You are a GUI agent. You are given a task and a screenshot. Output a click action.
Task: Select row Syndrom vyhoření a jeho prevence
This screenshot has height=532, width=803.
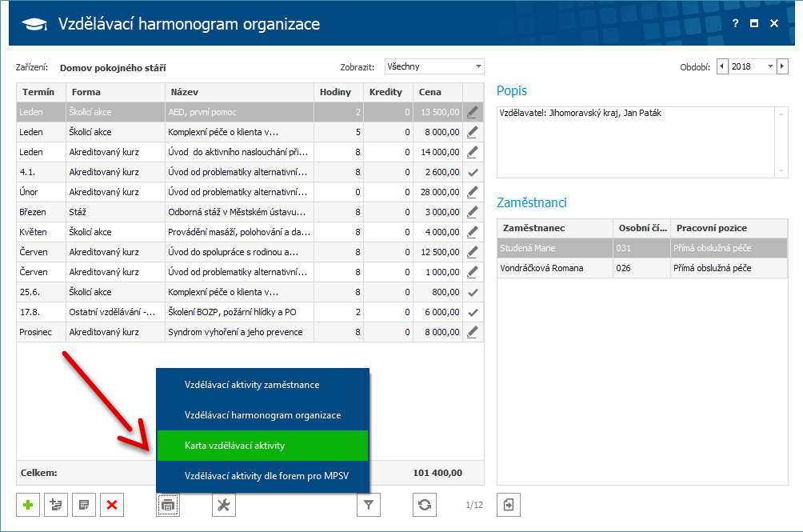(250, 332)
